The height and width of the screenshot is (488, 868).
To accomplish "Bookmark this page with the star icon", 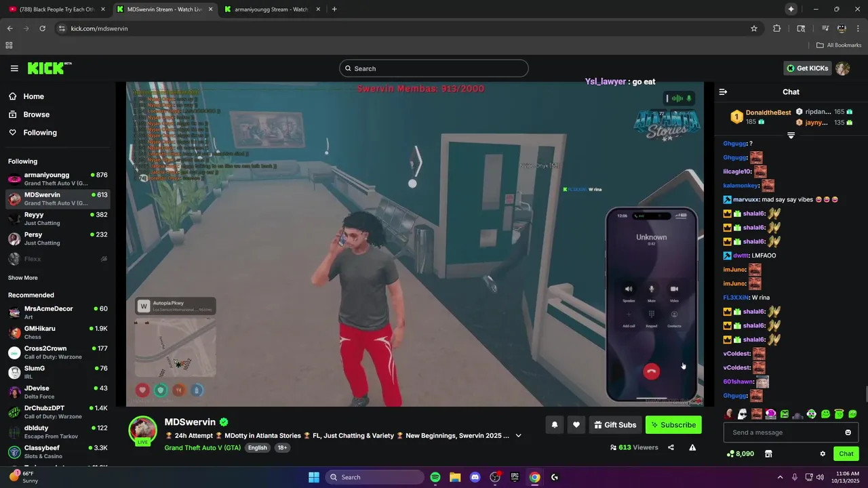I will pos(753,28).
